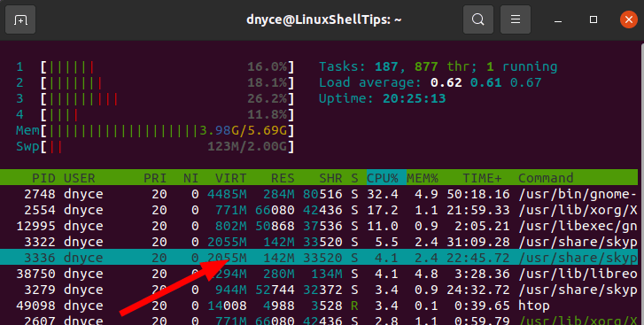Select process row with PID 12995

(x=319, y=226)
